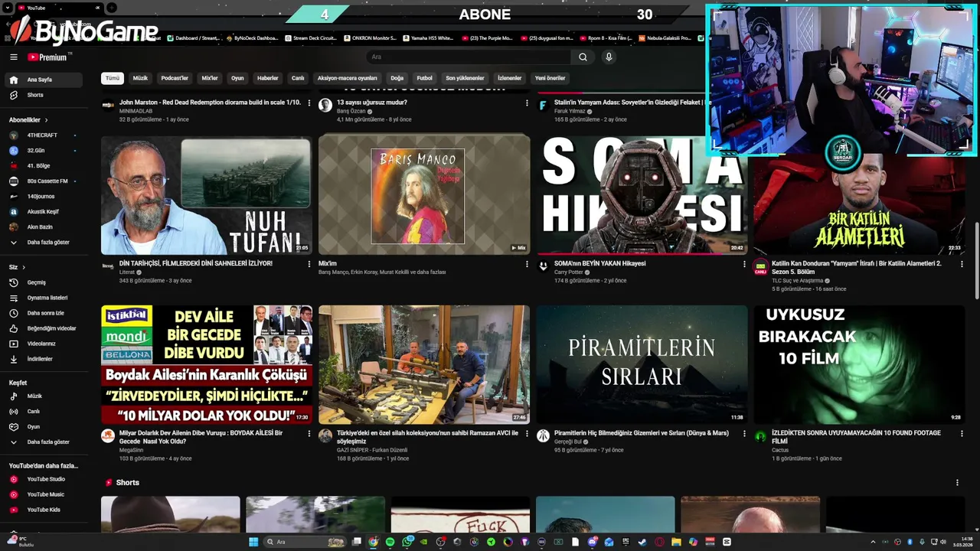Select the Son yüklenenler chip
The height and width of the screenshot is (551, 980).
[x=465, y=78]
